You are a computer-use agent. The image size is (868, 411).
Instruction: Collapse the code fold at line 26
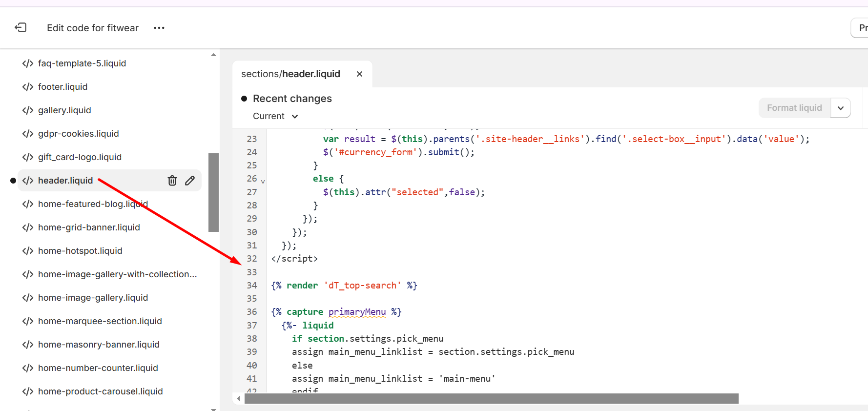(x=263, y=181)
